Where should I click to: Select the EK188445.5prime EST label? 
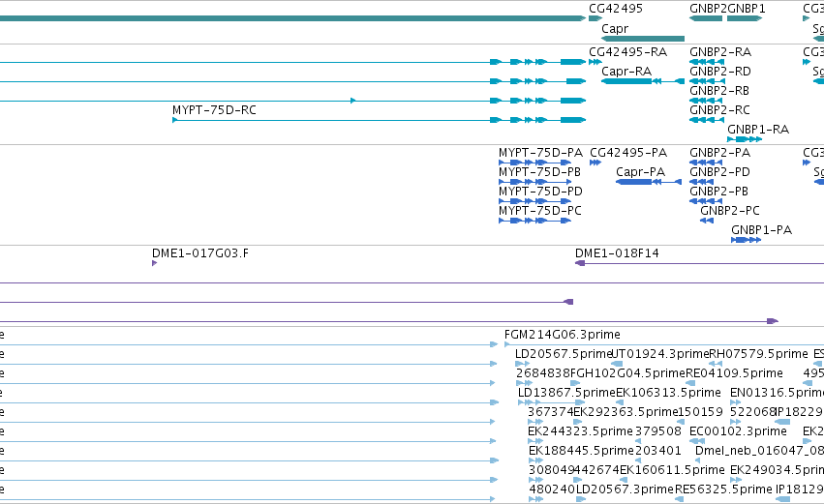click(581, 451)
